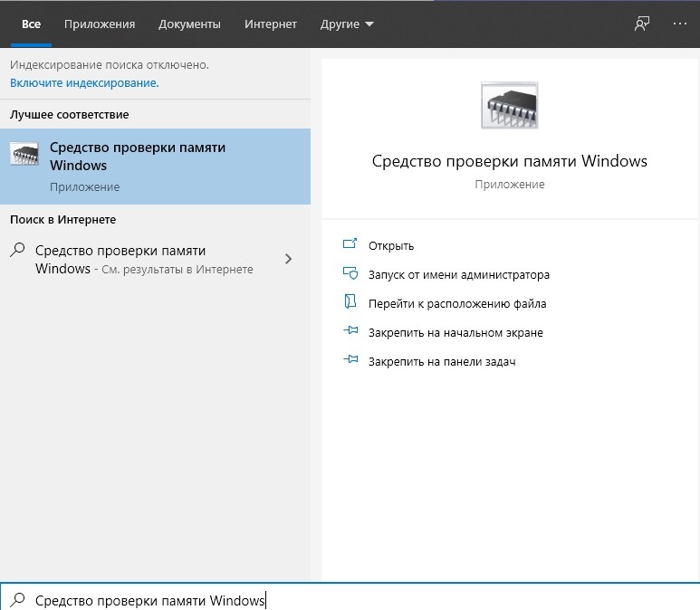Viewport: 700px width, 610px height.
Task: Select the Средство проверки памяти Windows best match
Action: pos(155,167)
